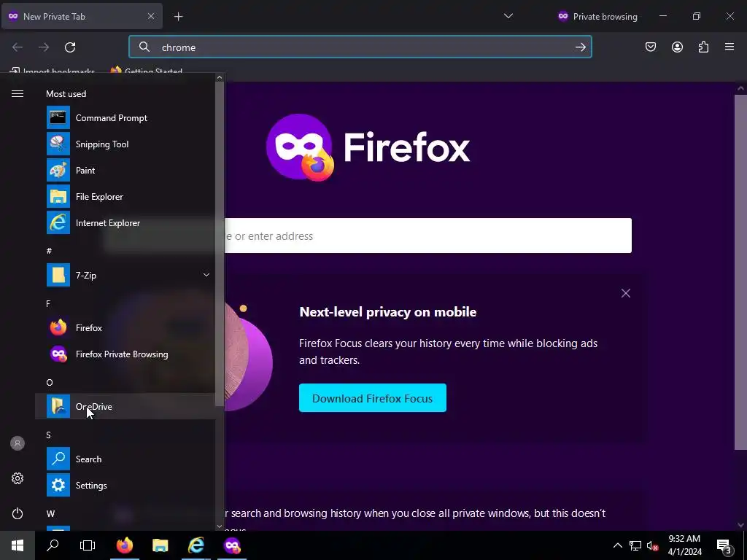Show hidden system tray icons

[617, 545]
